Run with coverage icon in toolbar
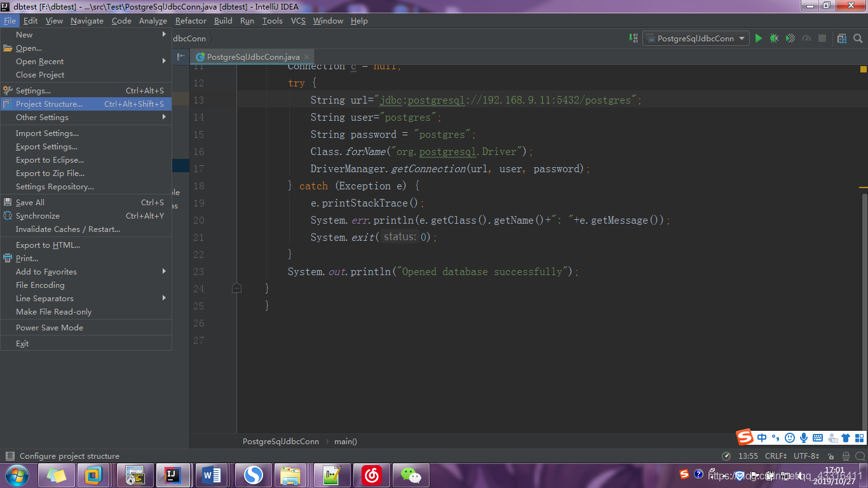Image resolution: width=868 pixels, height=488 pixels. tap(790, 38)
